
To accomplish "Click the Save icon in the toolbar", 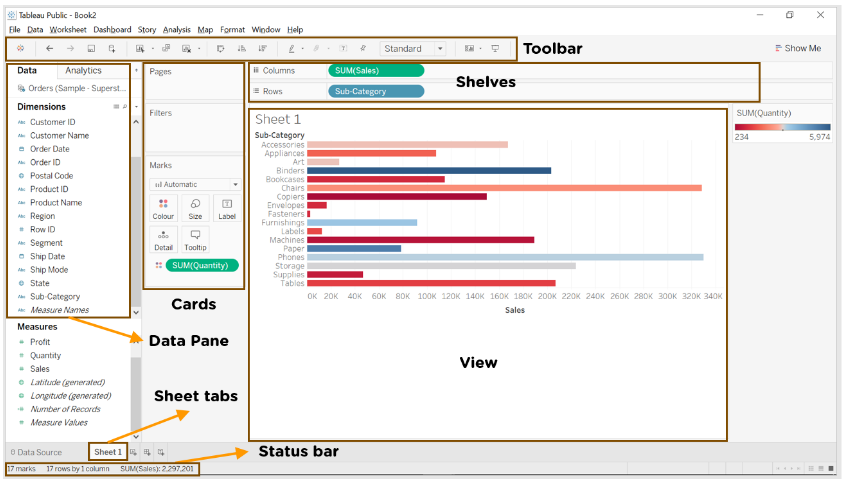I will click(x=91, y=48).
